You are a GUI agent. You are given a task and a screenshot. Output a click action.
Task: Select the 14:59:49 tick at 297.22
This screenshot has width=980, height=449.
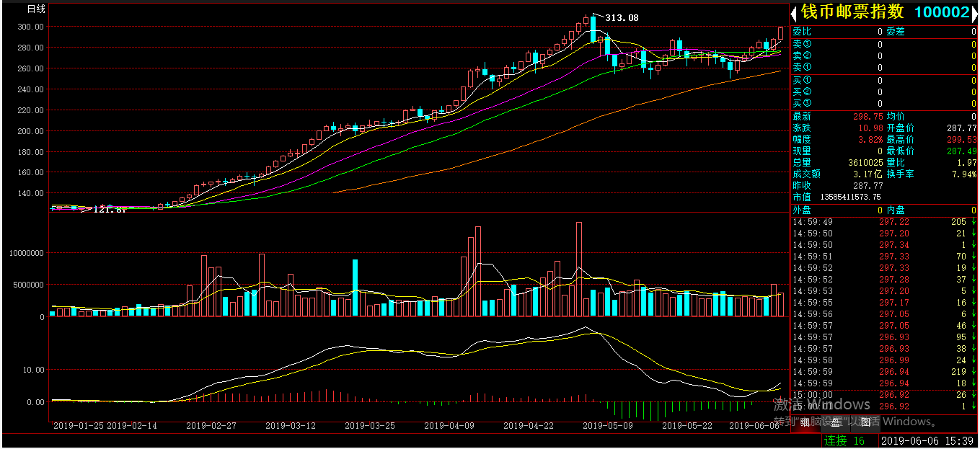coord(884,222)
